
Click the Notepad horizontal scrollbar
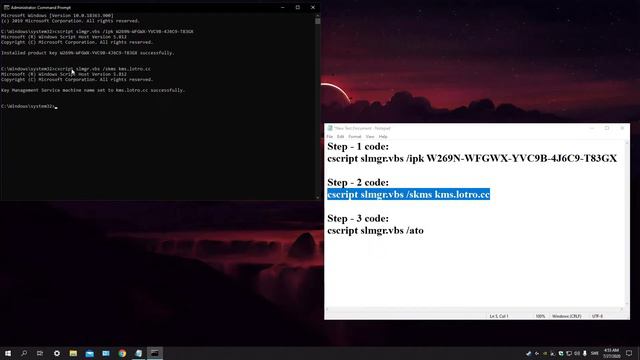475,309
